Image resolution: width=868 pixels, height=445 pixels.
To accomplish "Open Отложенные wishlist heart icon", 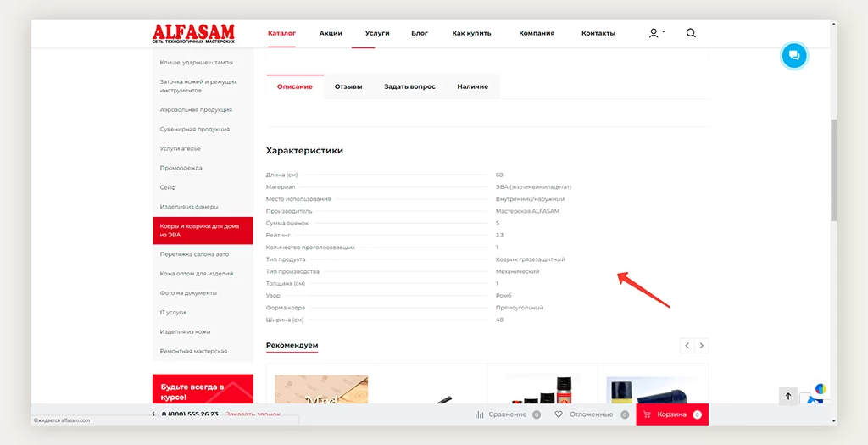I will point(559,414).
